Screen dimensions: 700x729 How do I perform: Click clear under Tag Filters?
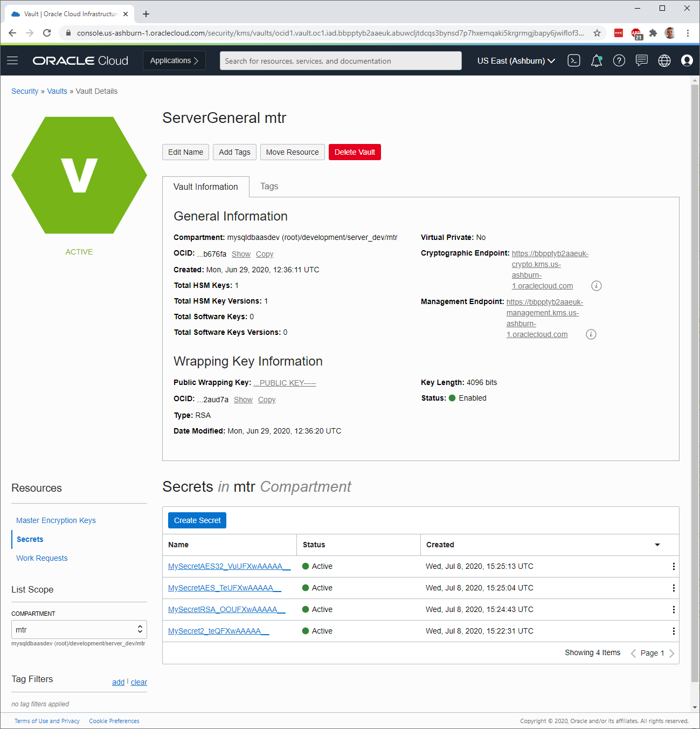tap(139, 682)
